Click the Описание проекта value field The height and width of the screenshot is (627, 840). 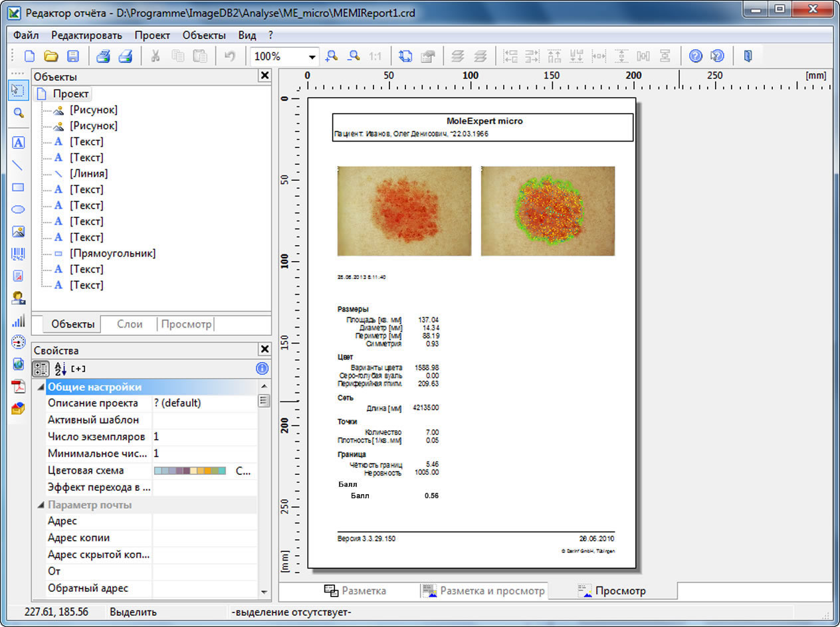pos(205,403)
